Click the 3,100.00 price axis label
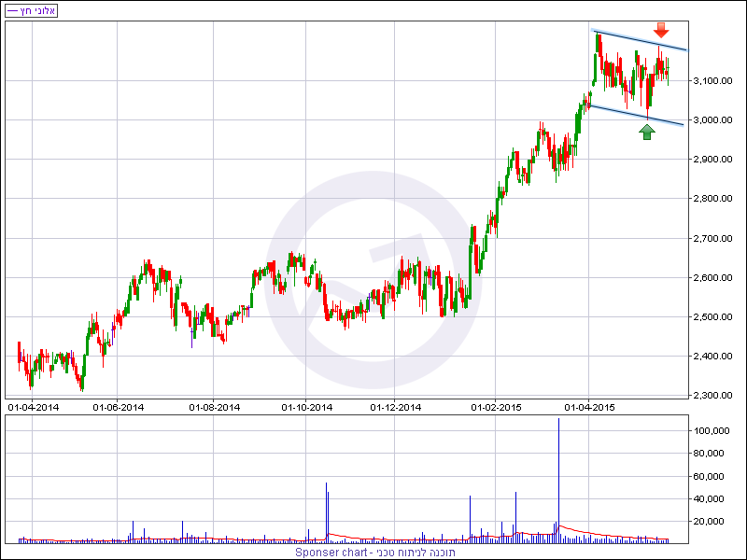 [714, 81]
